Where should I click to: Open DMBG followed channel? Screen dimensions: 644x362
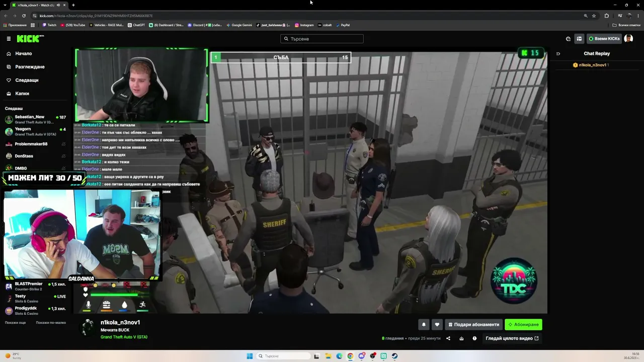click(x=35, y=168)
